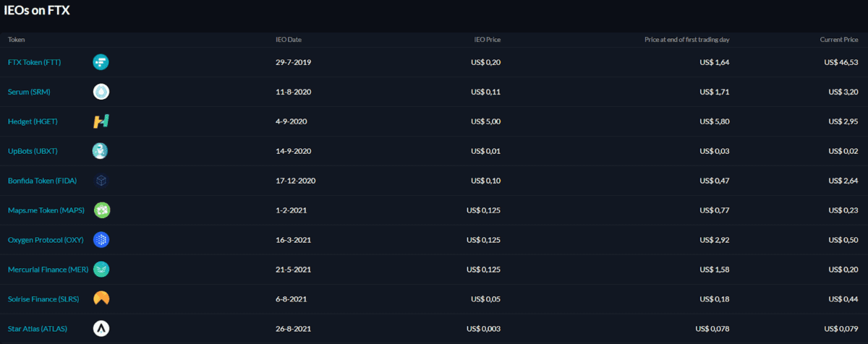Click the Solrise Finance (SLRS) logo icon
The height and width of the screenshot is (344, 868).
click(101, 298)
